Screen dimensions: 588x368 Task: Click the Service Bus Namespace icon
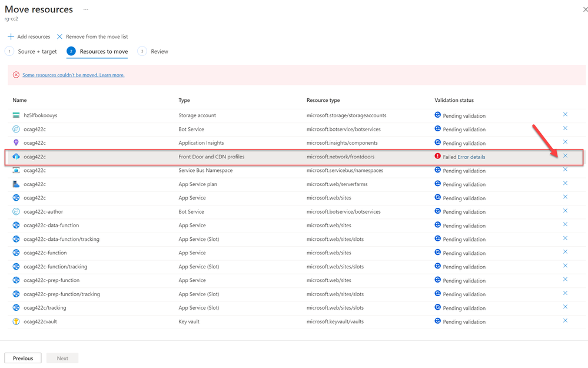pos(16,170)
